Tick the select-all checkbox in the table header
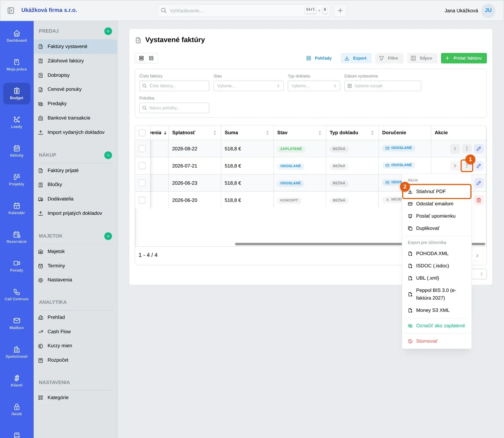The image size is (504, 438). pyautogui.click(x=142, y=133)
